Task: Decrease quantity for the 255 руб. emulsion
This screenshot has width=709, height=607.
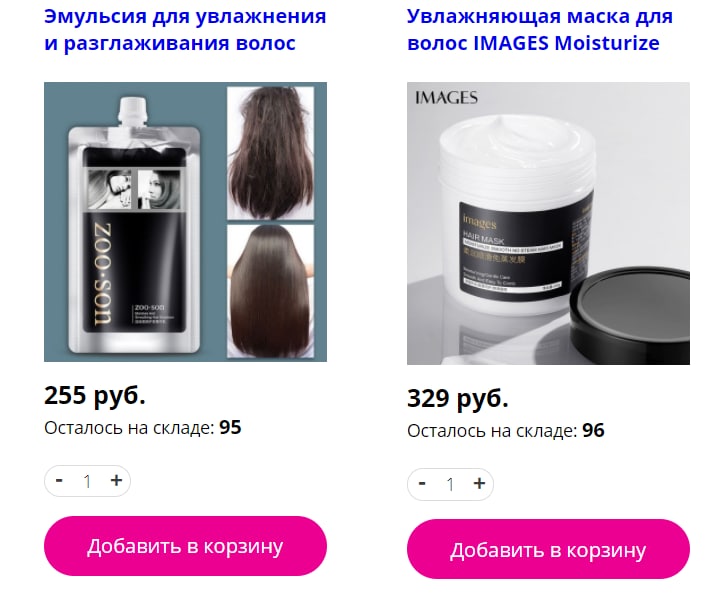Action: (59, 480)
